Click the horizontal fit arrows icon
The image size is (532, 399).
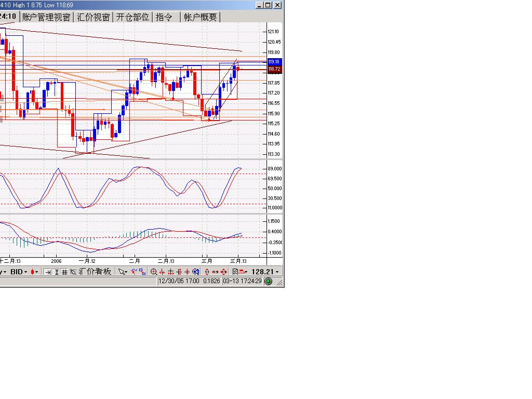tap(215, 272)
